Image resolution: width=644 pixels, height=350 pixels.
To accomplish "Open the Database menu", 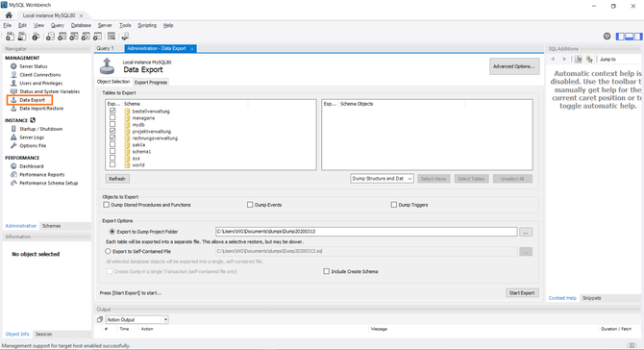I will 81,25.
